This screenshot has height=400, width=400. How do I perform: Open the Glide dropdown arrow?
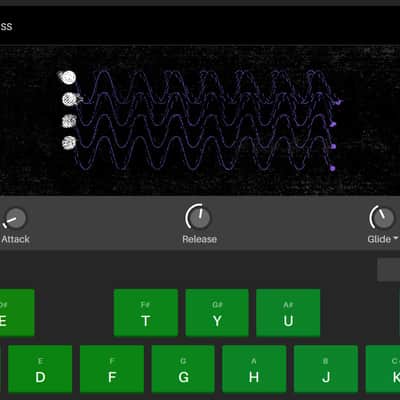point(396,238)
